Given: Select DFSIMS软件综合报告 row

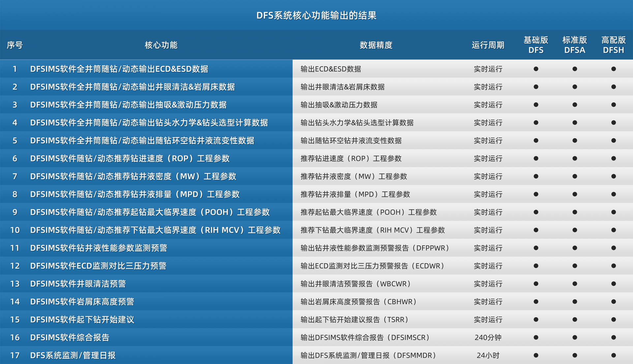Looking at the screenshot, I should point(70,337).
